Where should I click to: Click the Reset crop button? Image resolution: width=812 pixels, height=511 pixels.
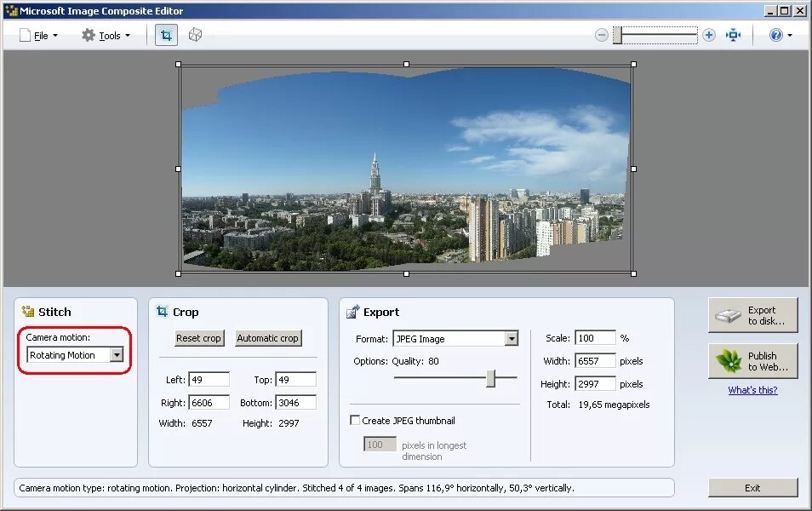(199, 338)
